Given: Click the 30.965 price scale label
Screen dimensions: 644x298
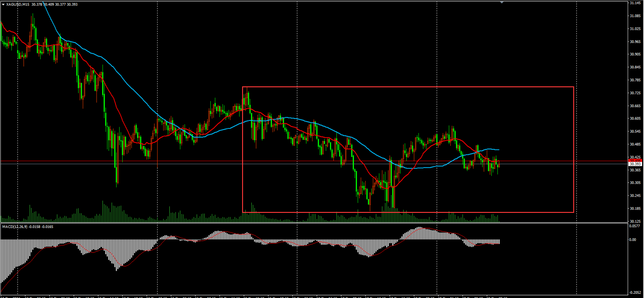Looking at the screenshot, I should coord(635,42).
